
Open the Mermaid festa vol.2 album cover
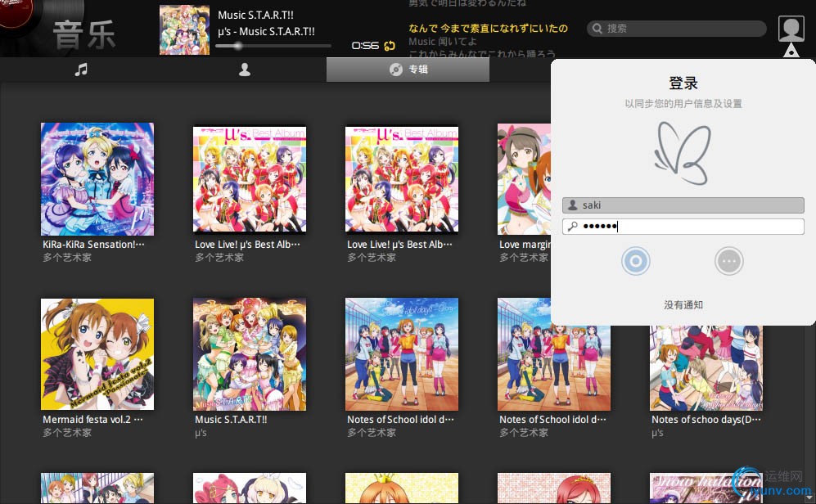97,353
